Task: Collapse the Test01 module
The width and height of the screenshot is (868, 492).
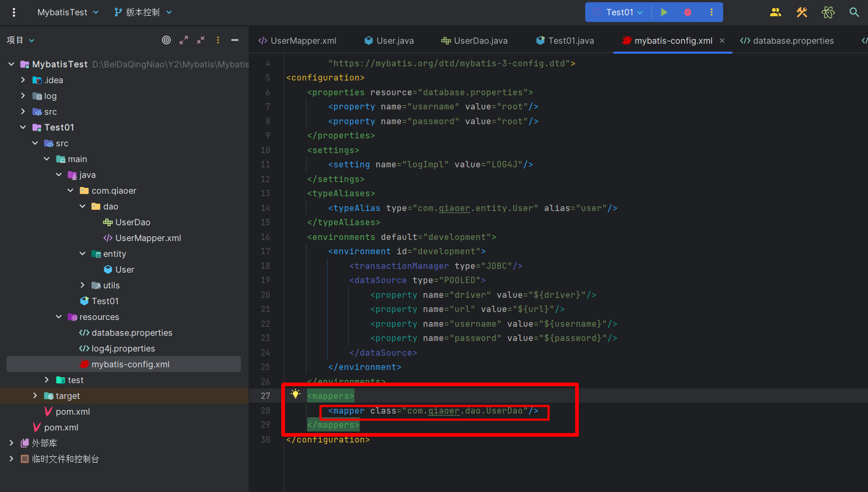Action: tap(23, 127)
